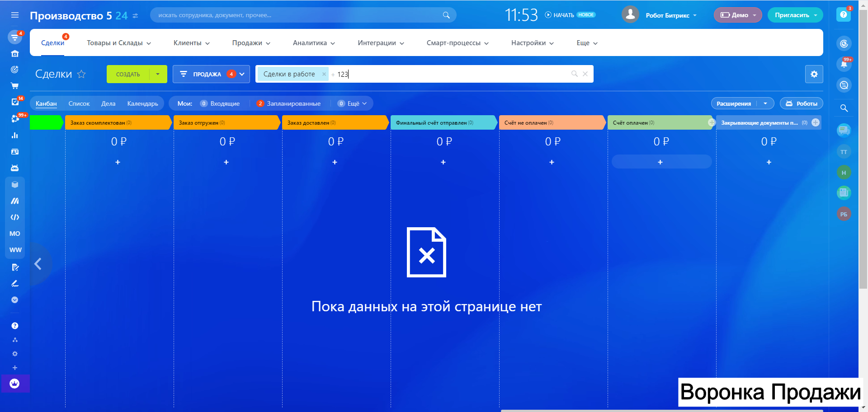Image resolution: width=868 pixels, height=412 pixels.
Task: Open CRM funnel icon in left sidebar
Action: tap(15, 37)
